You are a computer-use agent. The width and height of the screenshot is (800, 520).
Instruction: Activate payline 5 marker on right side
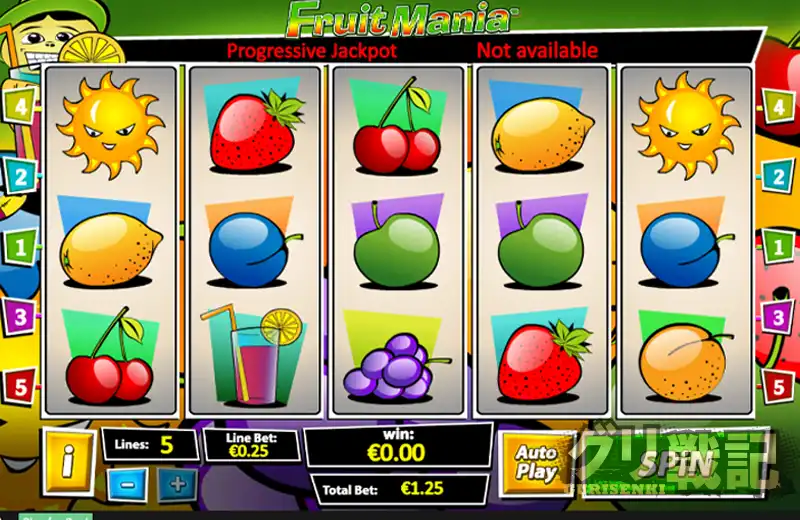tap(779, 386)
